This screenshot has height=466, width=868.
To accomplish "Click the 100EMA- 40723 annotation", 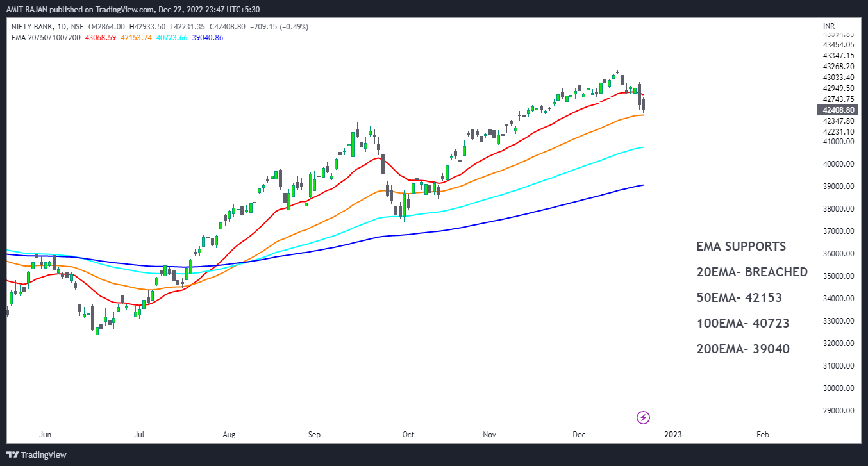I will [743, 323].
